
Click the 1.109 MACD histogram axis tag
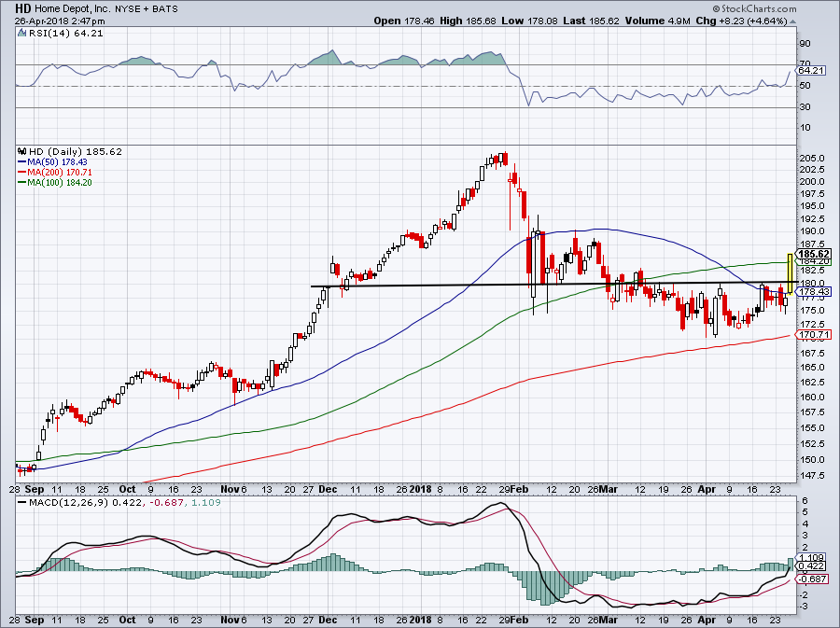(x=811, y=557)
